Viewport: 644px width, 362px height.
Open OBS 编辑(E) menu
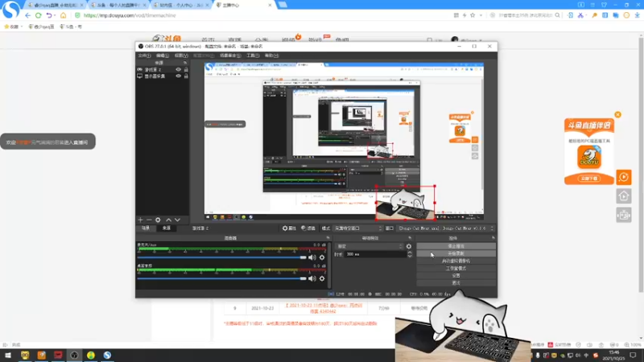(163, 56)
